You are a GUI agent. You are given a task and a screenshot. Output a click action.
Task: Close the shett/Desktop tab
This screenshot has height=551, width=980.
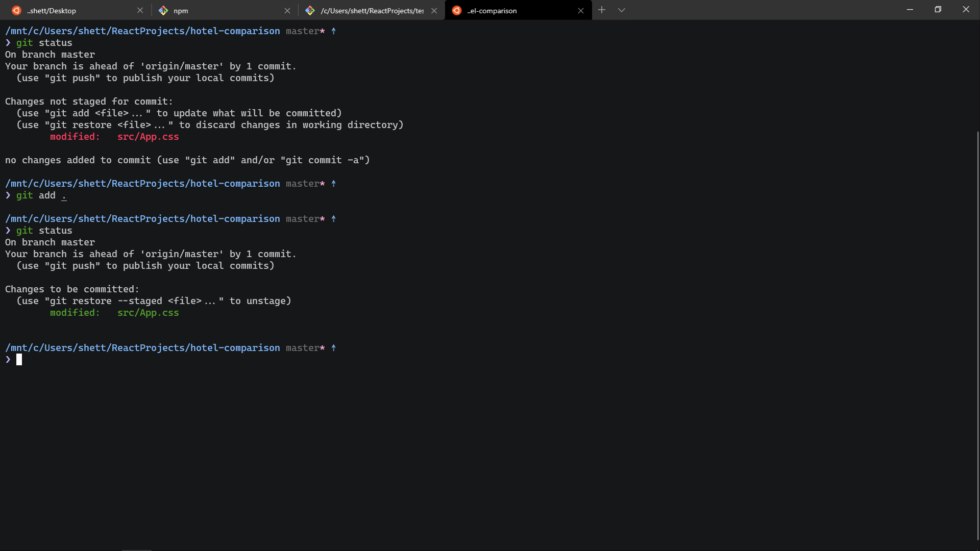(140, 10)
